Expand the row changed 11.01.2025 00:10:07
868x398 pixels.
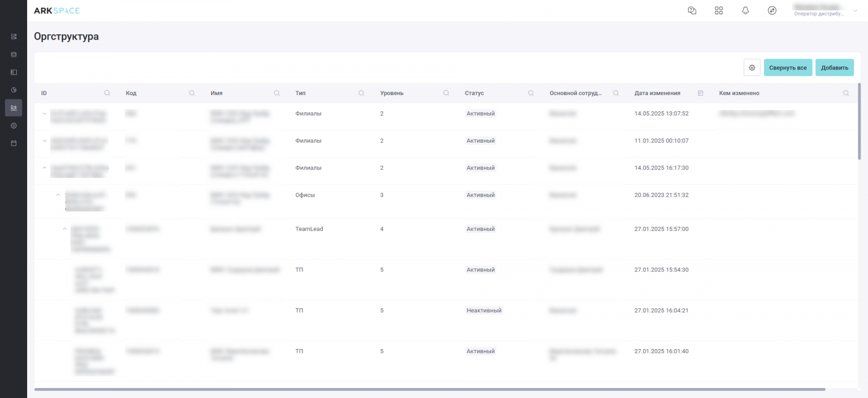tap(44, 141)
